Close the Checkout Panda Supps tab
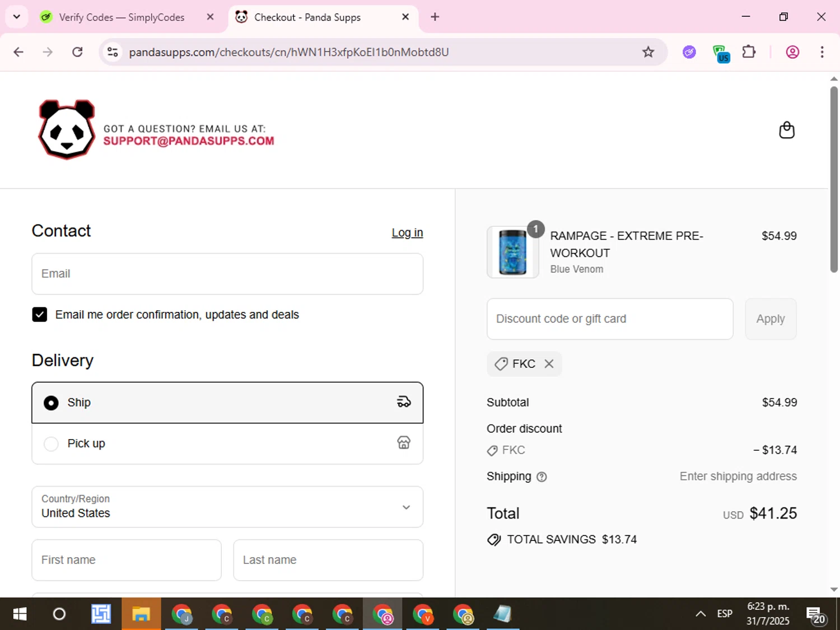This screenshot has width=840, height=630. pos(405,17)
